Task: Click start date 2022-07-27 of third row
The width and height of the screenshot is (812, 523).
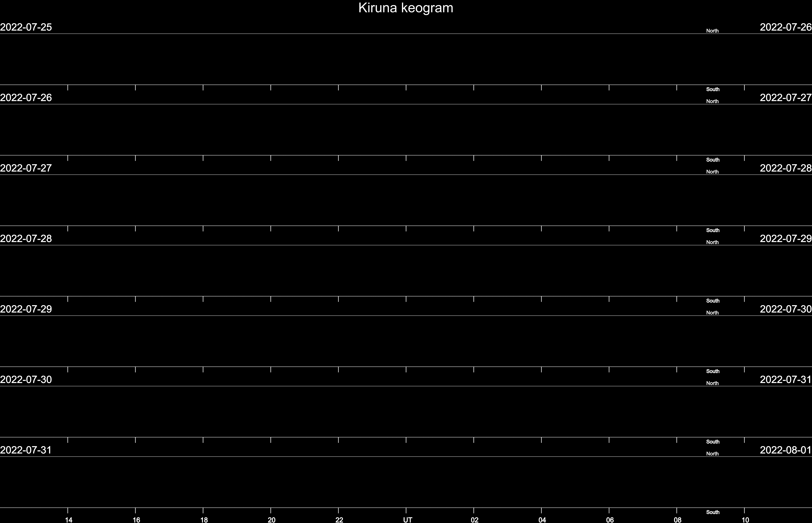Action: [26, 168]
